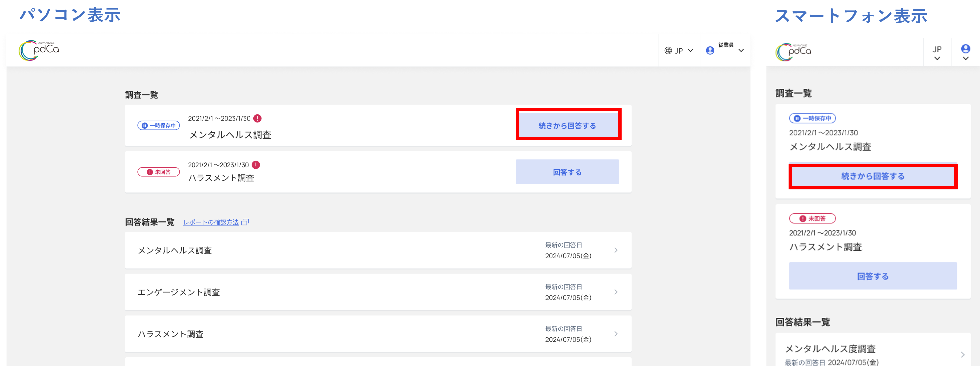Open メンタルヘルス度調査 result in smartphone view

point(873,350)
